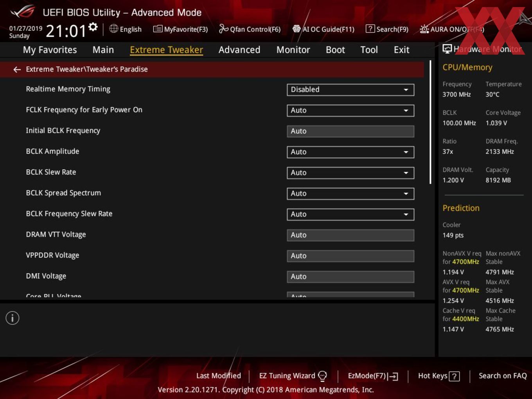
Task: Click the 1.039 V core voltage value
Action: tap(496, 123)
